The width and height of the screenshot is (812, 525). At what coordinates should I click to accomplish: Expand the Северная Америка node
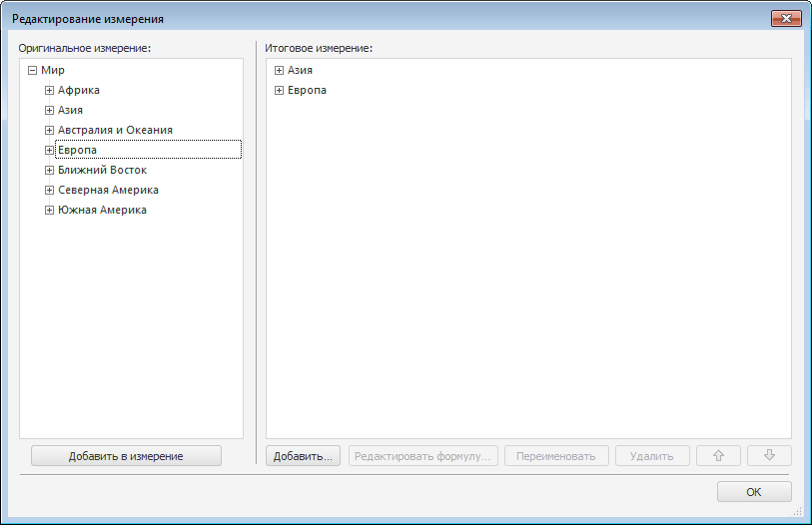(x=49, y=190)
